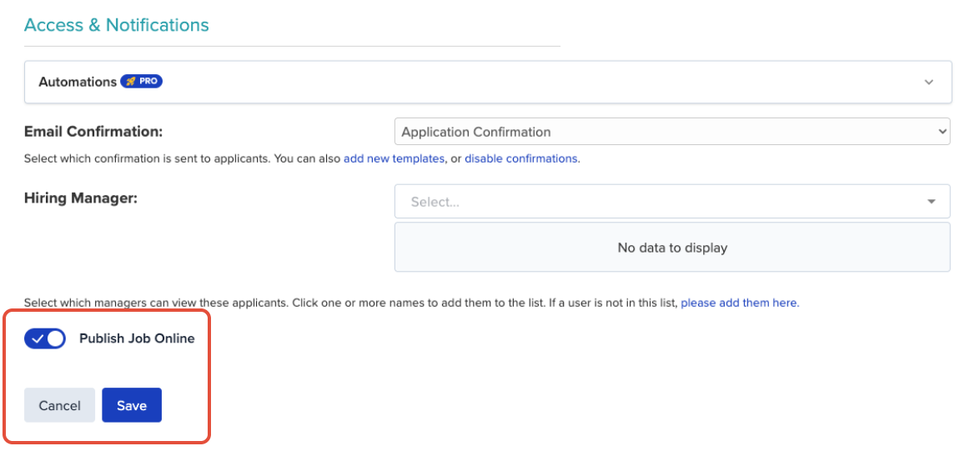The image size is (980, 456).
Task: Click the Email Confirmation label
Action: pyautogui.click(x=93, y=132)
